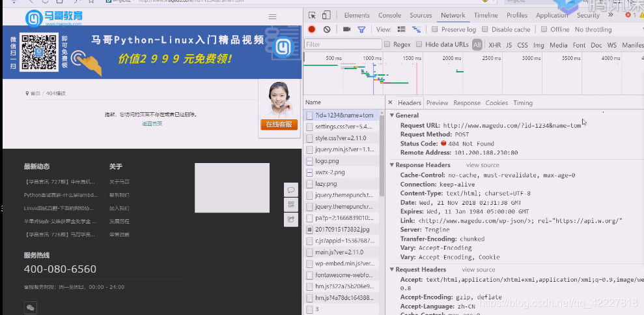Viewport: 644px width, 315px height.
Task: Switch to large request rows view icon
Action: (x=402, y=29)
